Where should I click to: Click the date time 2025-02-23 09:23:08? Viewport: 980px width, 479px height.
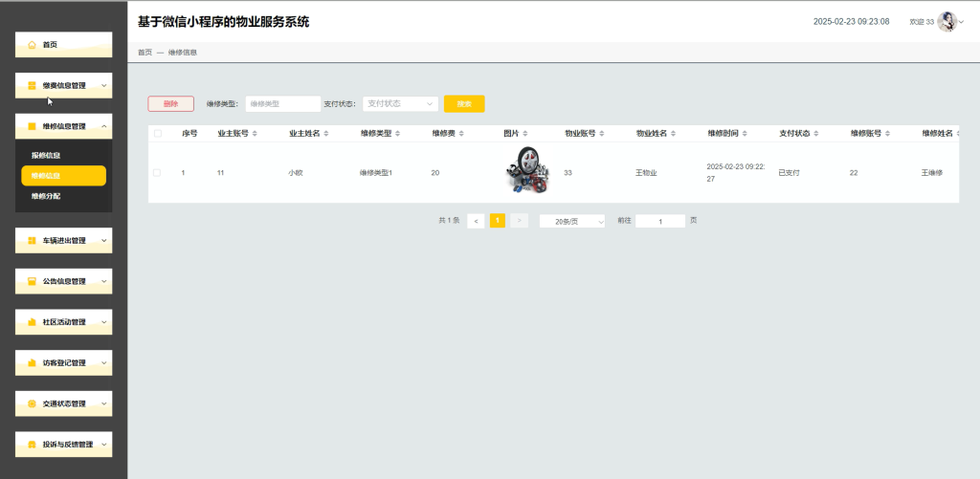[x=851, y=22]
